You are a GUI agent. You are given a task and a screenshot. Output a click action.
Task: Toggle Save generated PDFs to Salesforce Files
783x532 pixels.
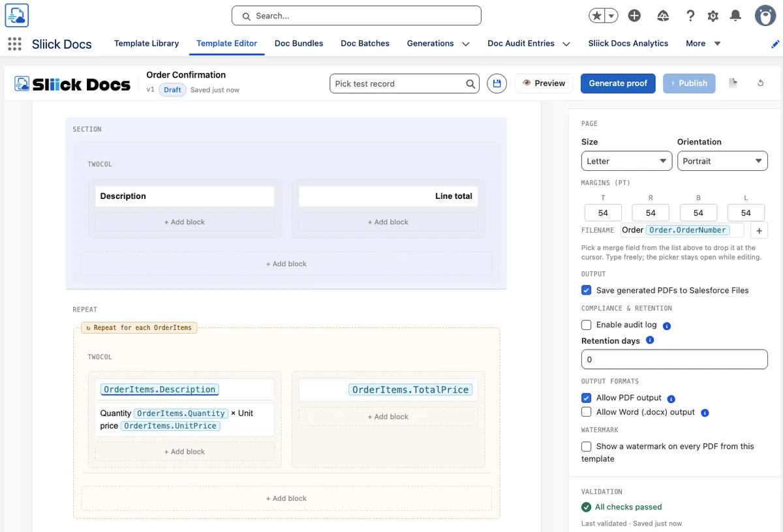[586, 290]
